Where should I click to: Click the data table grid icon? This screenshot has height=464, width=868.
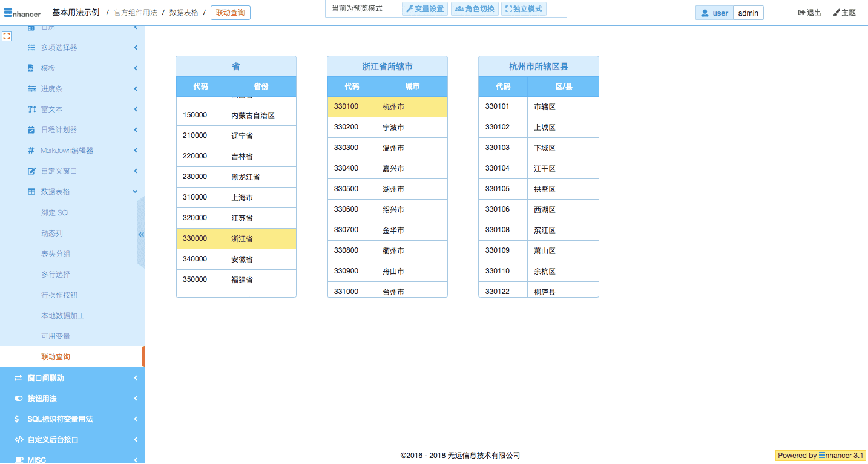(x=31, y=192)
